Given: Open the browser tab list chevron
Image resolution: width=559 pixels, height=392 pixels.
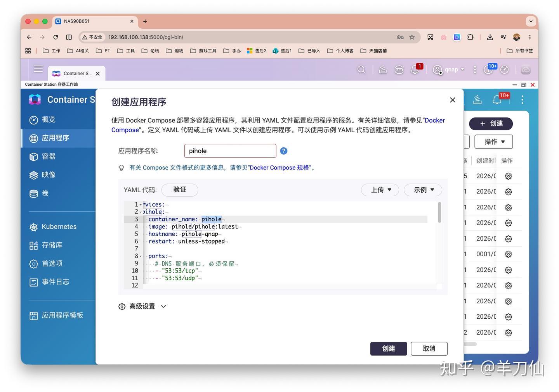Looking at the screenshot, I should (x=531, y=21).
